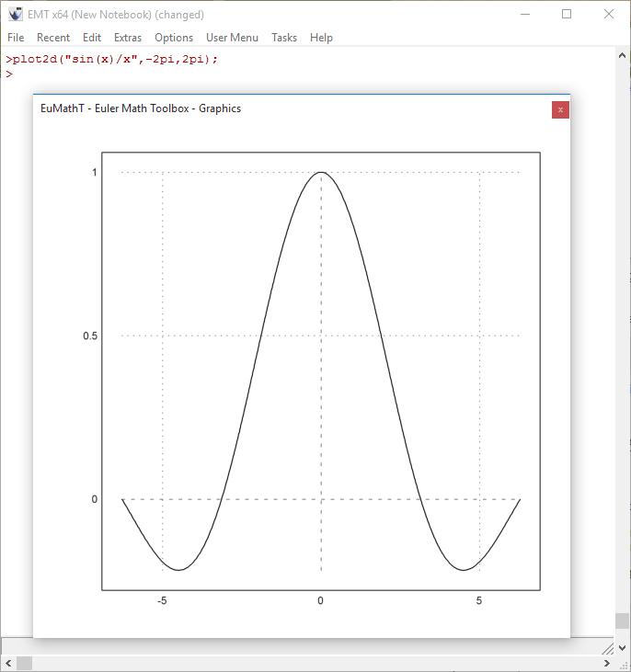Click the resize grip at notebook corner
The width and height of the screenshot is (631, 672).
pyautogui.click(x=608, y=648)
